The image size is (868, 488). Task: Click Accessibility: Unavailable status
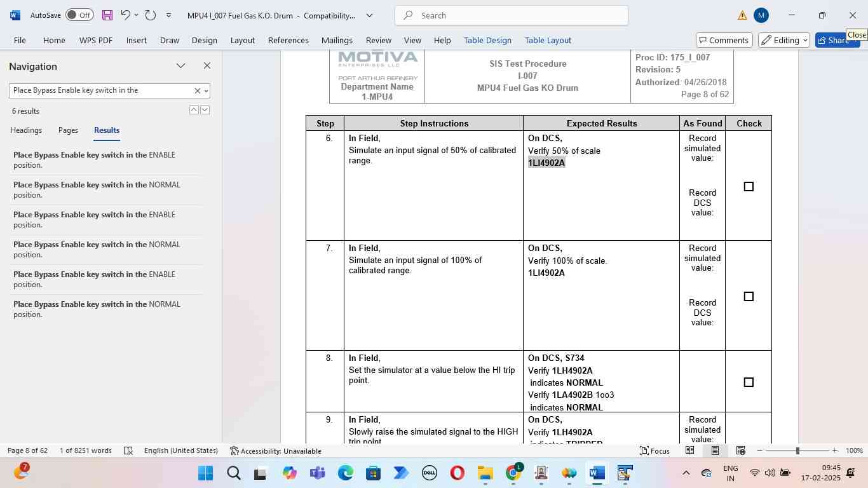click(276, 451)
